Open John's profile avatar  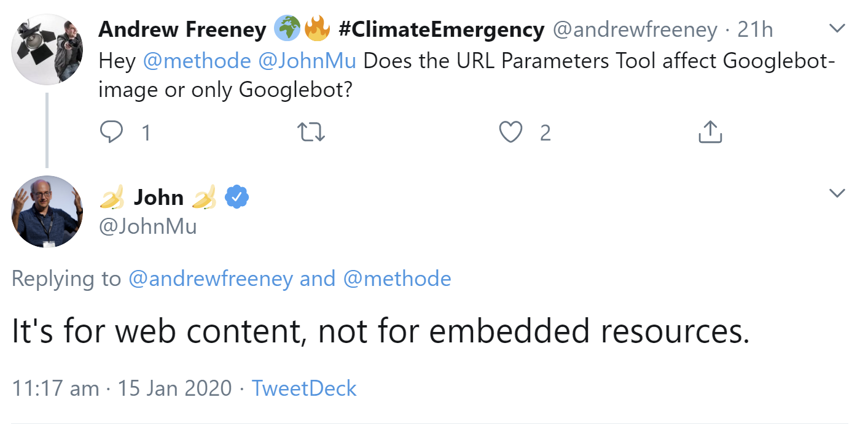click(x=47, y=212)
